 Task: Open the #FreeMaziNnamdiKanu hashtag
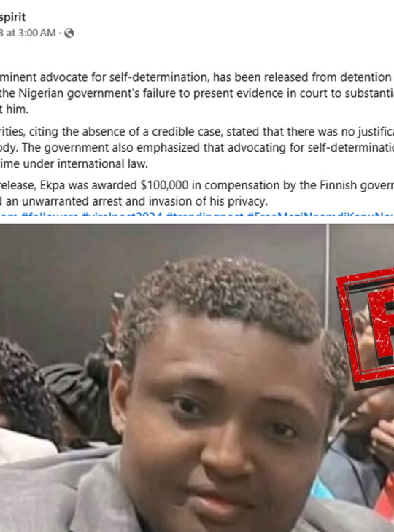coord(320,215)
